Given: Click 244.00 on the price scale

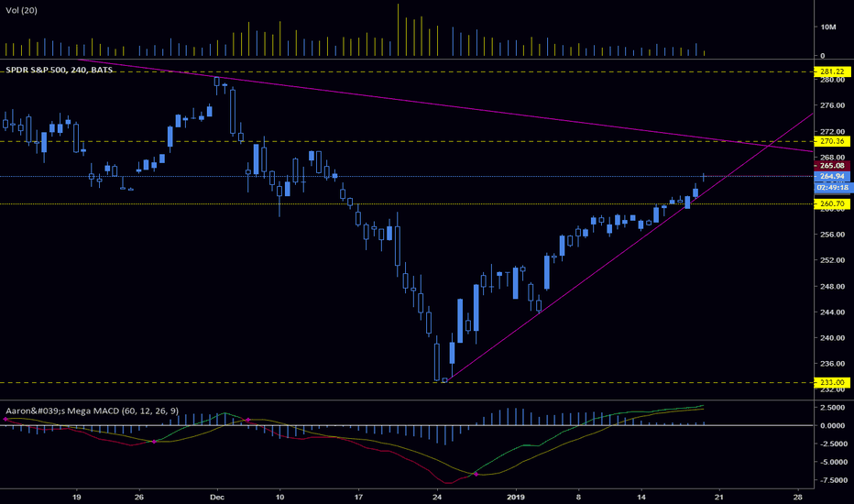Looking at the screenshot, I should coord(832,312).
